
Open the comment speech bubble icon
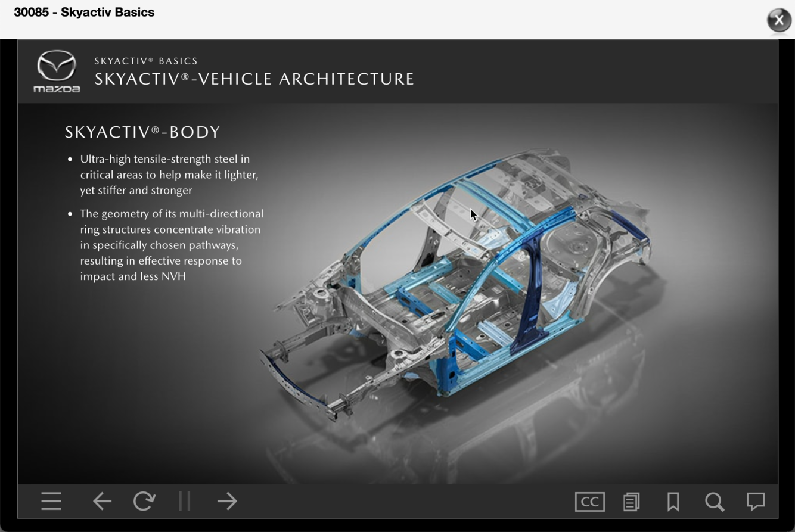click(756, 501)
